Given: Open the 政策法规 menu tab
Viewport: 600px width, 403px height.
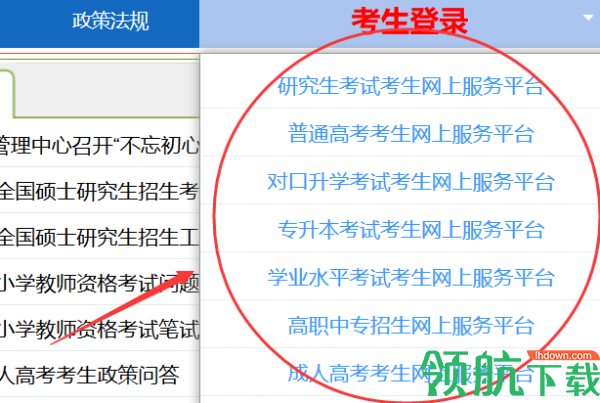Looking at the screenshot, I should [x=110, y=21].
